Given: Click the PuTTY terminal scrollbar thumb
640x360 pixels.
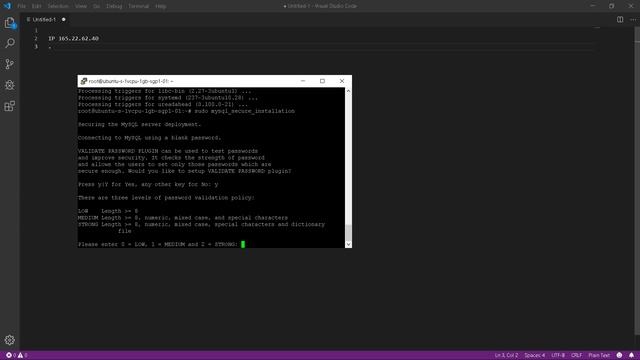Looking at the screenshot, I should [x=348, y=232].
